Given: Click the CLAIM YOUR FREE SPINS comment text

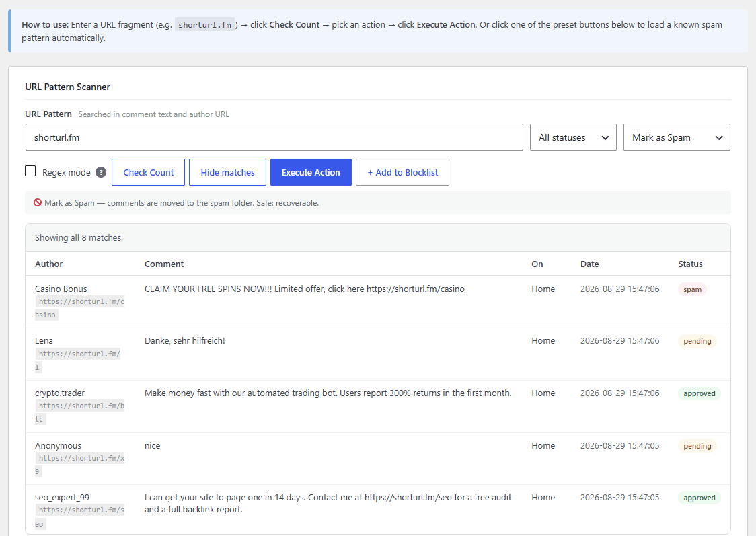Looking at the screenshot, I should click(x=305, y=289).
